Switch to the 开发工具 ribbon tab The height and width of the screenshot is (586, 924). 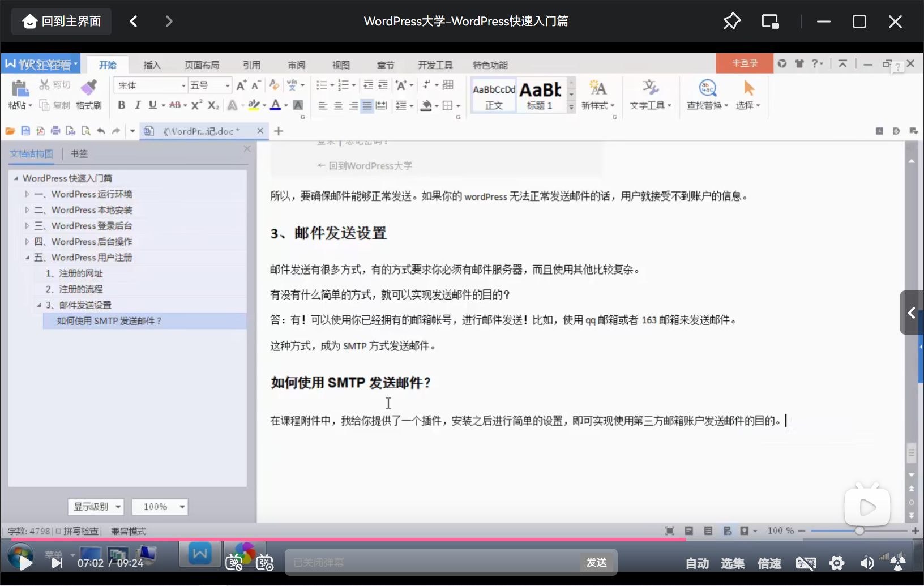pyautogui.click(x=435, y=65)
